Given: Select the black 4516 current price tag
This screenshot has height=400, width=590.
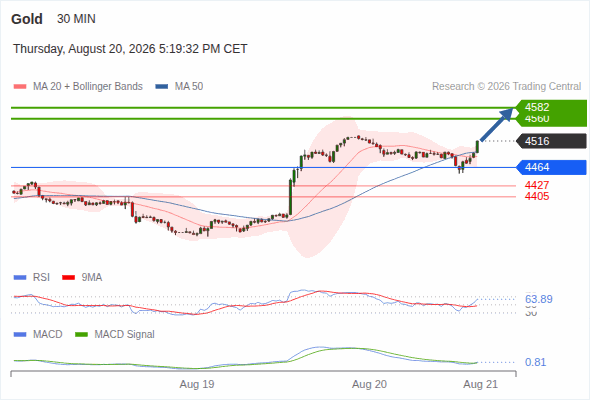Looking at the screenshot, I should (x=551, y=141).
